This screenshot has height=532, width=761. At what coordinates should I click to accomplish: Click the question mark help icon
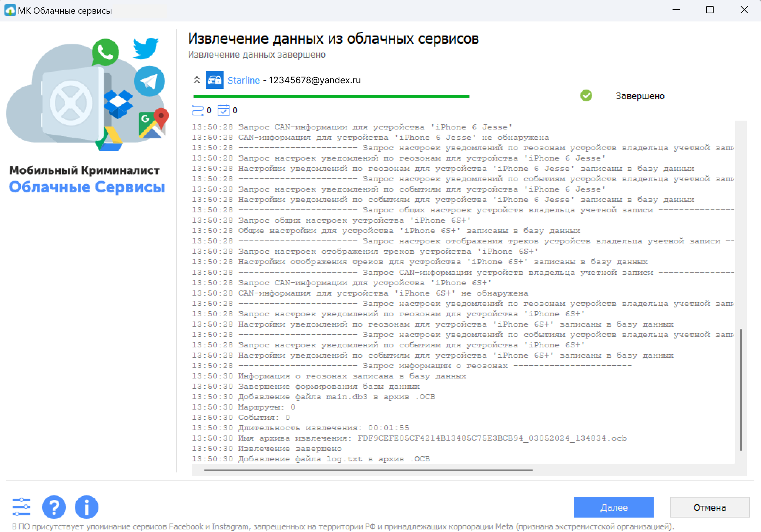point(54,507)
